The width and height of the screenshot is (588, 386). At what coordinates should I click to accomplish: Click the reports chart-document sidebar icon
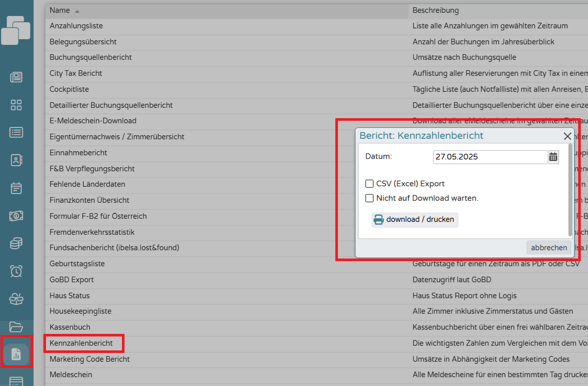pyautogui.click(x=16, y=354)
